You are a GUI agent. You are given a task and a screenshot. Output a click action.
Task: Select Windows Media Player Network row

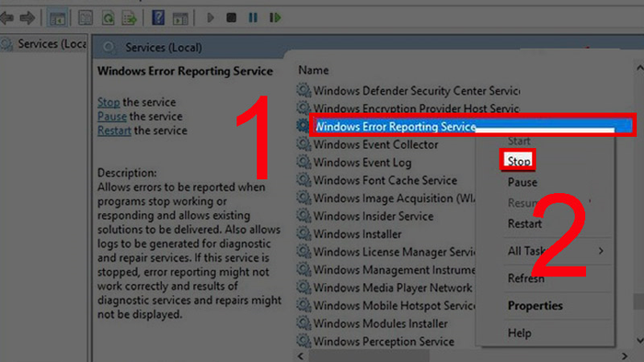click(x=385, y=288)
